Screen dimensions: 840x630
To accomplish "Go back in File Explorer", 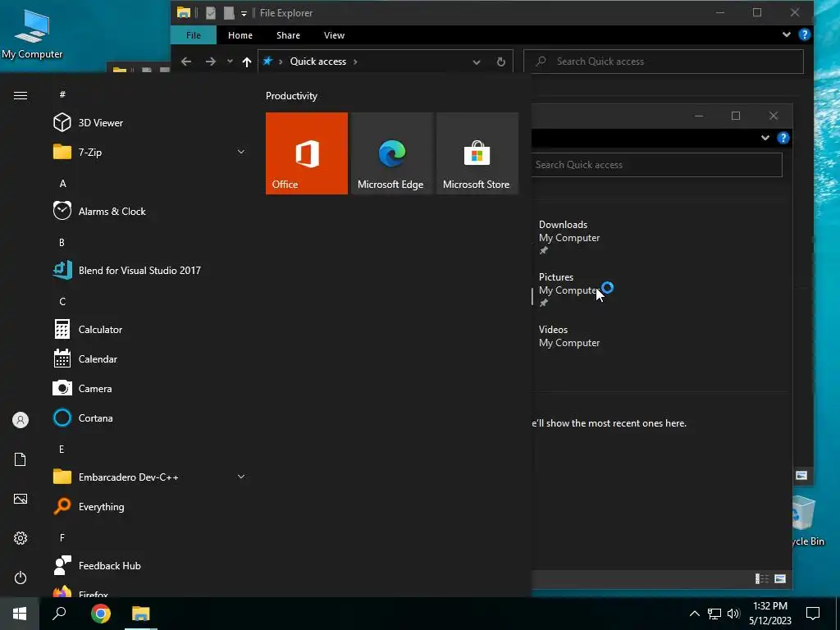I will (186, 62).
